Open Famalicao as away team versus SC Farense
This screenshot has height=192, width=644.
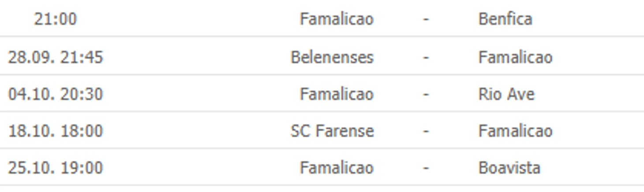point(515,131)
